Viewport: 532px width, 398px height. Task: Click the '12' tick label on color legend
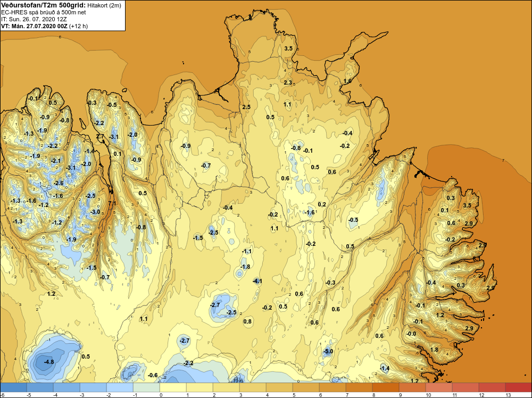[481, 395]
